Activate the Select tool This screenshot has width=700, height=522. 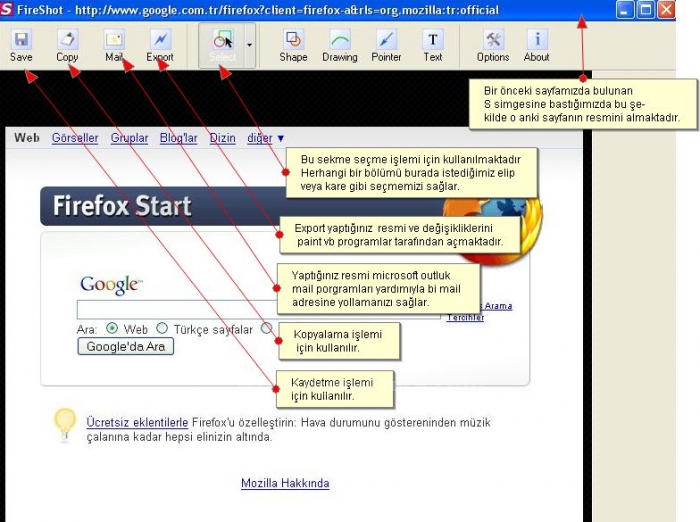[222, 45]
